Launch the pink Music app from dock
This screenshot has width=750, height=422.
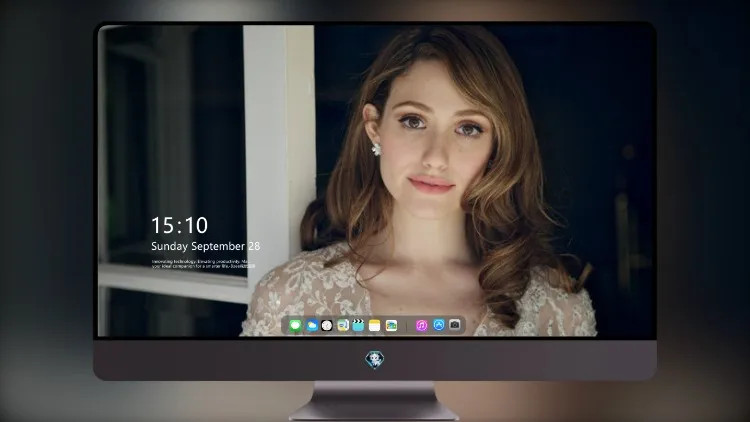point(421,326)
